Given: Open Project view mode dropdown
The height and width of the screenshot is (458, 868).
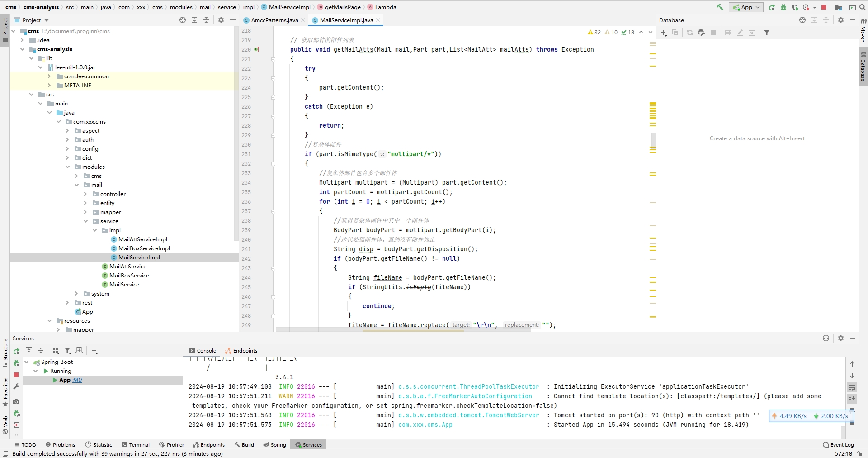Looking at the screenshot, I should (35, 20).
